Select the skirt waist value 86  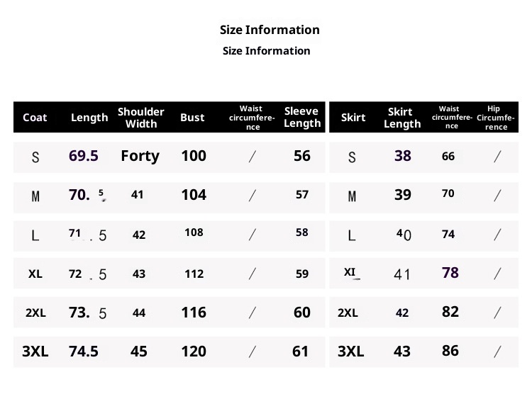[450, 351]
